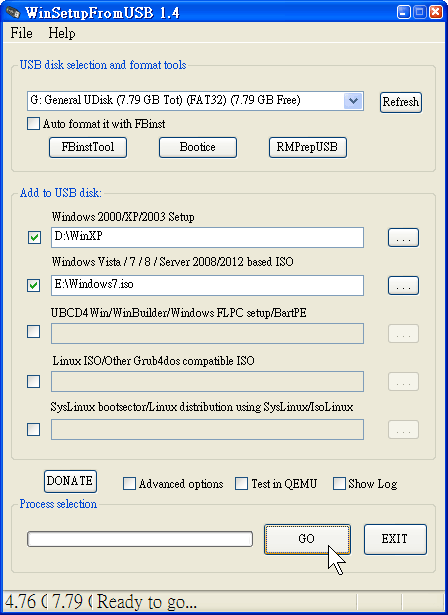Uncheck the Windows 2000/XP/2003 Setup checkbox
448x615 pixels.
pos(34,237)
